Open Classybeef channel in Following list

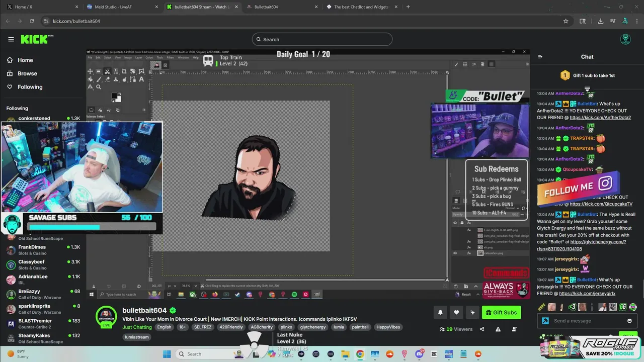click(x=42, y=264)
